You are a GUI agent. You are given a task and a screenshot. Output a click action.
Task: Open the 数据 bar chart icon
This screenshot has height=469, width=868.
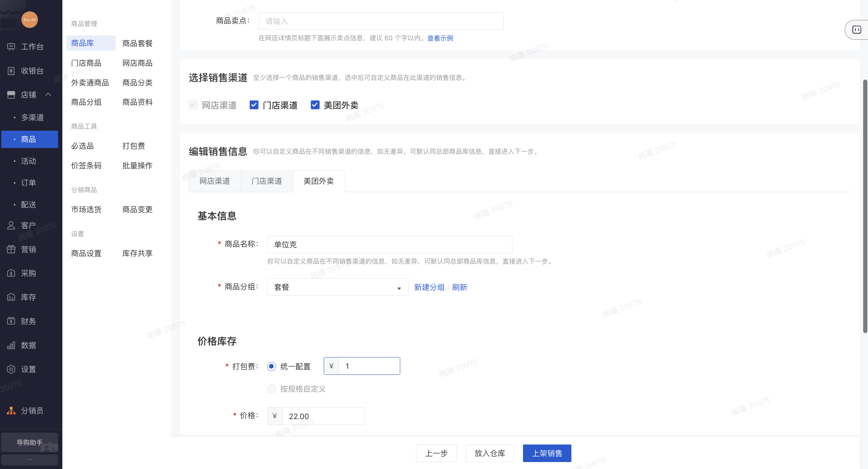coord(11,345)
